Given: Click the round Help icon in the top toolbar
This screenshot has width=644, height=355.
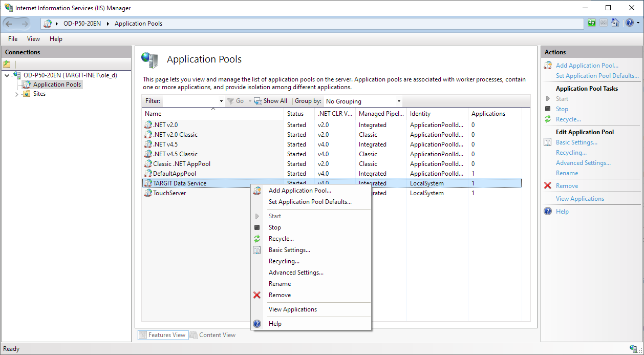Looking at the screenshot, I should click(629, 23).
